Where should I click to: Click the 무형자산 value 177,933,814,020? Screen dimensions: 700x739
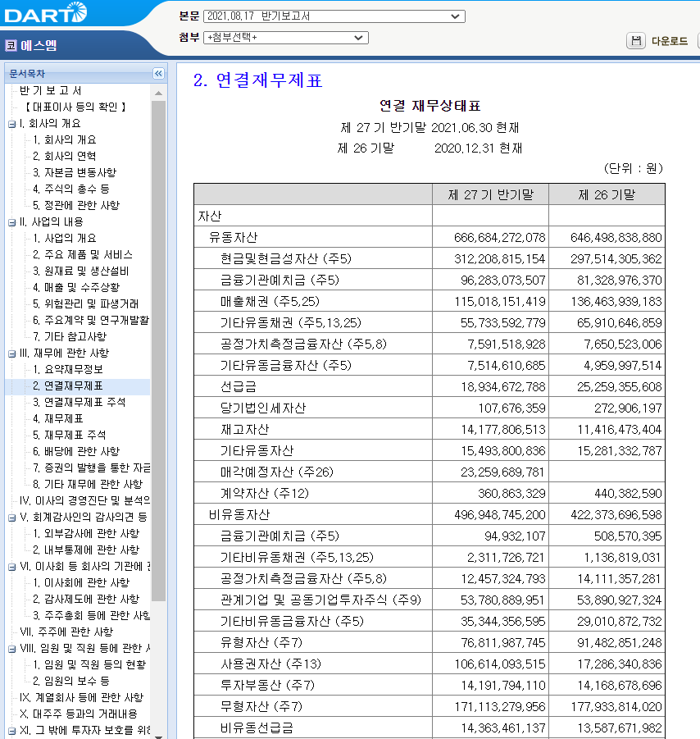tap(616, 706)
